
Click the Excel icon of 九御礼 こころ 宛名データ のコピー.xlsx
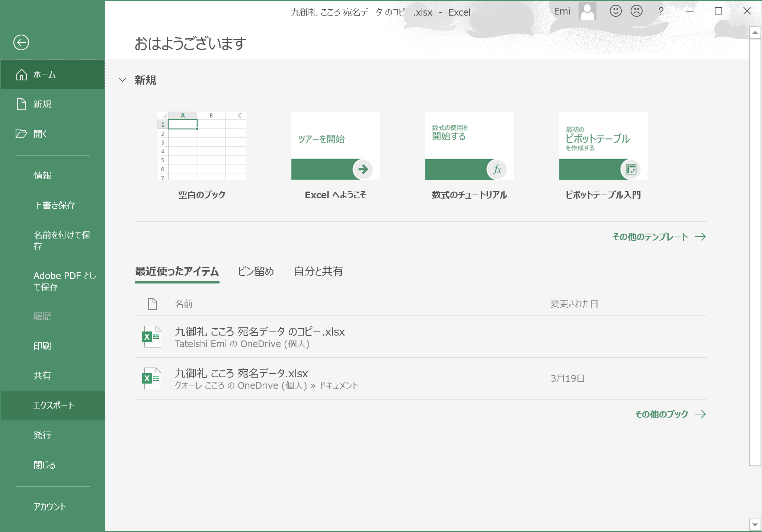tap(151, 337)
